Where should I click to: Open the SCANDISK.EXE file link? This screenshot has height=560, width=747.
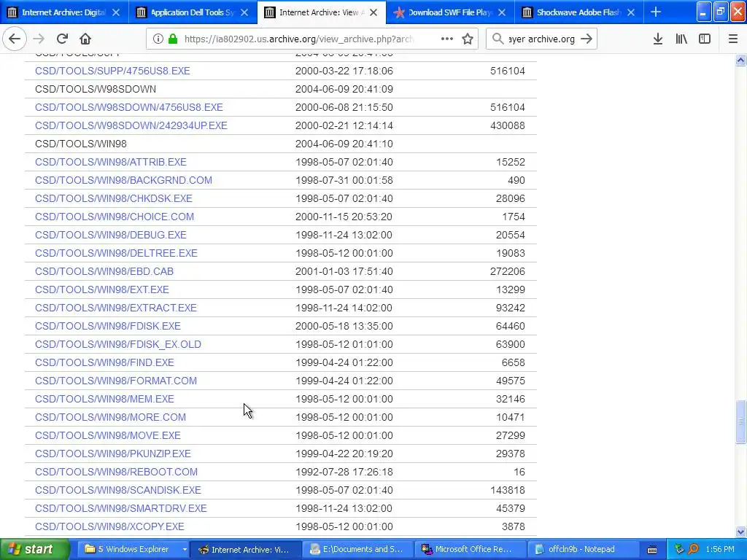coord(117,490)
